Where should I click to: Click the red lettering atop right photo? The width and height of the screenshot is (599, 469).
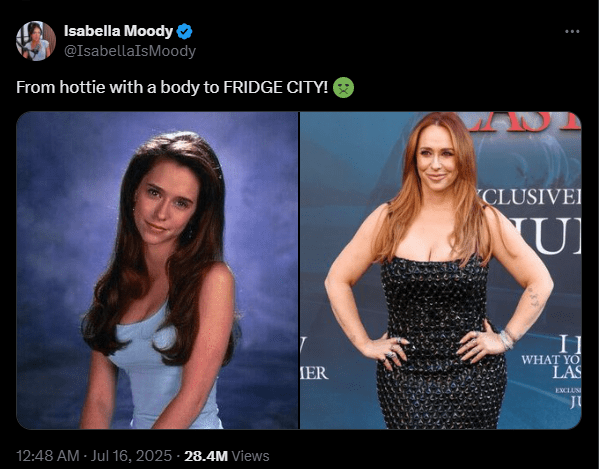pos(524,122)
